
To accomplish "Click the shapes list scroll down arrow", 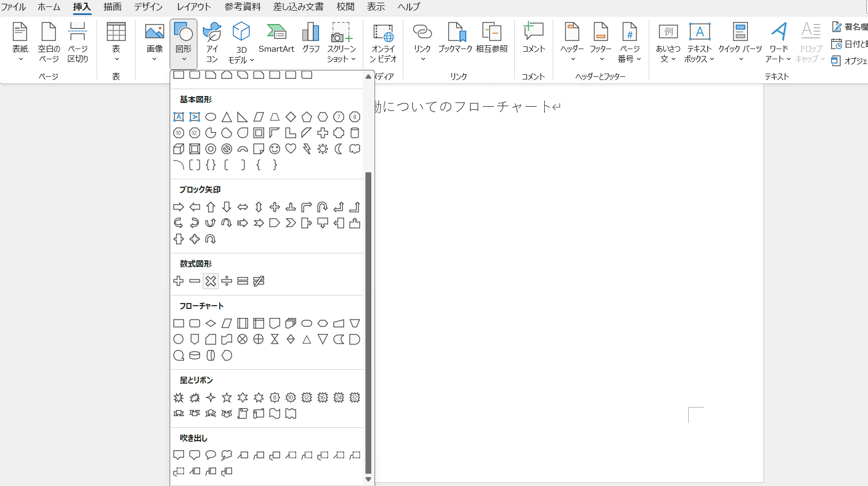I will pyautogui.click(x=368, y=479).
